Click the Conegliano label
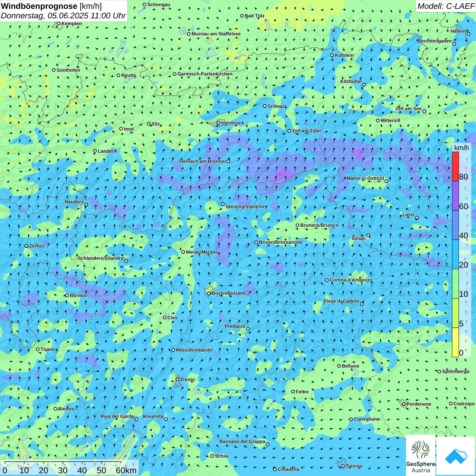The width and height of the screenshot is (476, 476). click(x=367, y=419)
